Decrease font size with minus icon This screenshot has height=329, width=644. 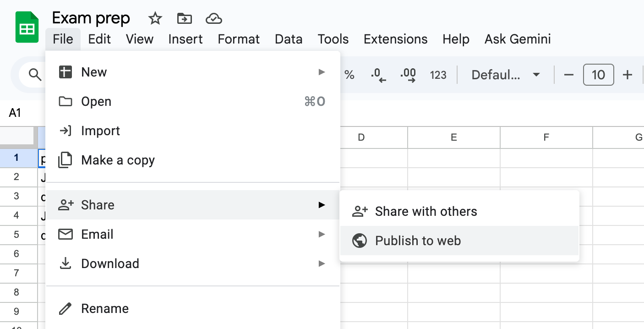tap(568, 75)
